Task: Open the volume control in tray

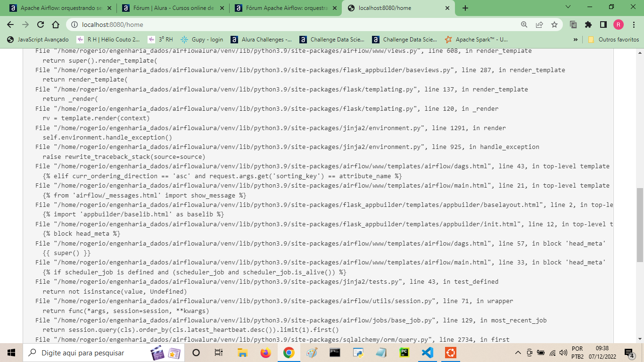Action: click(x=563, y=353)
